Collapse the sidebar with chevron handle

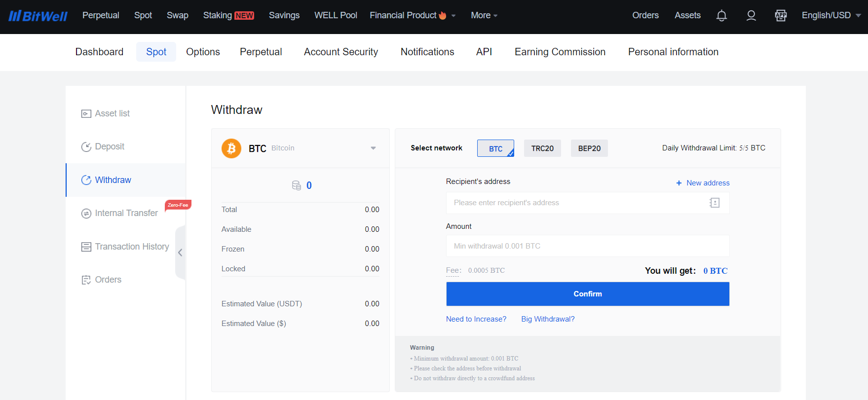180,253
